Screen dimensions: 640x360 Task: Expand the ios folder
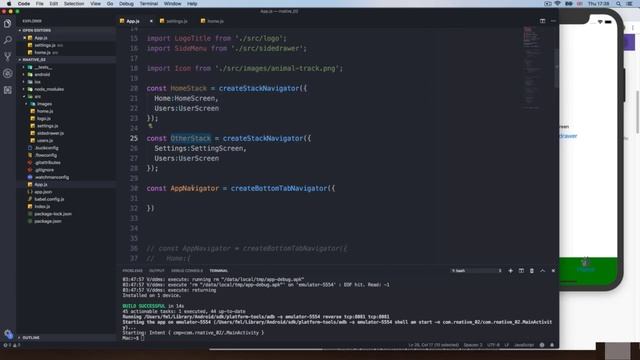tap(38, 82)
